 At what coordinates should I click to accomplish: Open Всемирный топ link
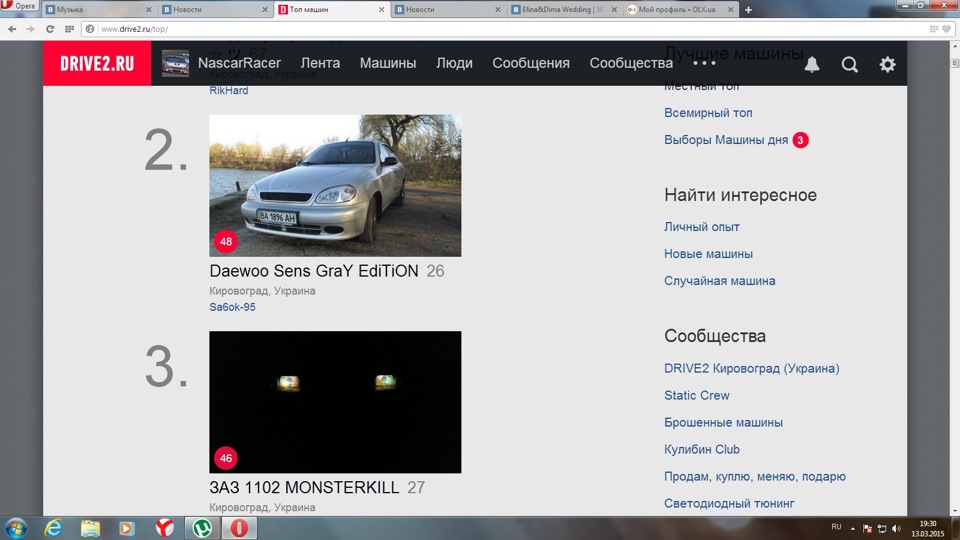click(708, 113)
